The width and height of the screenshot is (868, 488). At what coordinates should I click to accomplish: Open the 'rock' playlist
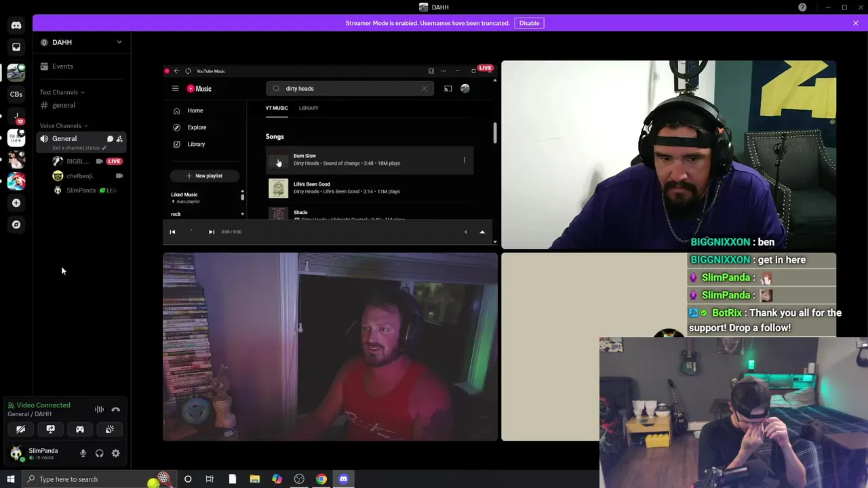tap(176, 214)
